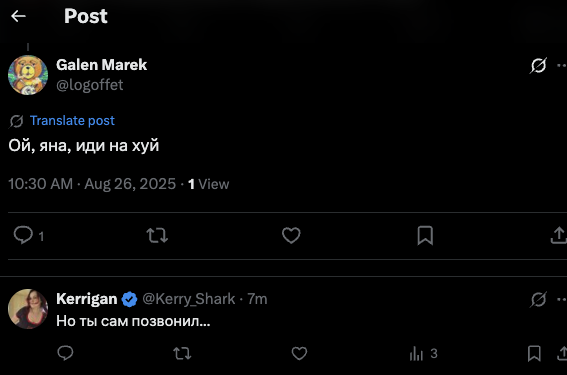Bookmark the main post
This screenshot has height=375, width=567.
click(425, 235)
